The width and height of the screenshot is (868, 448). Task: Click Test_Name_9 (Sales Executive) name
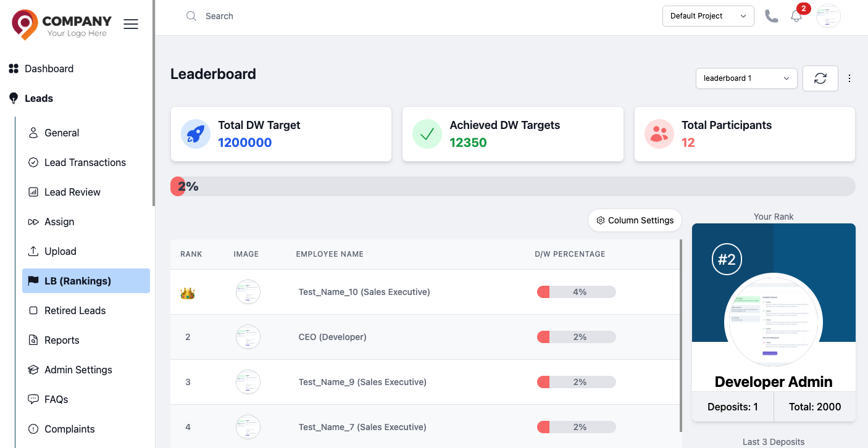(362, 382)
